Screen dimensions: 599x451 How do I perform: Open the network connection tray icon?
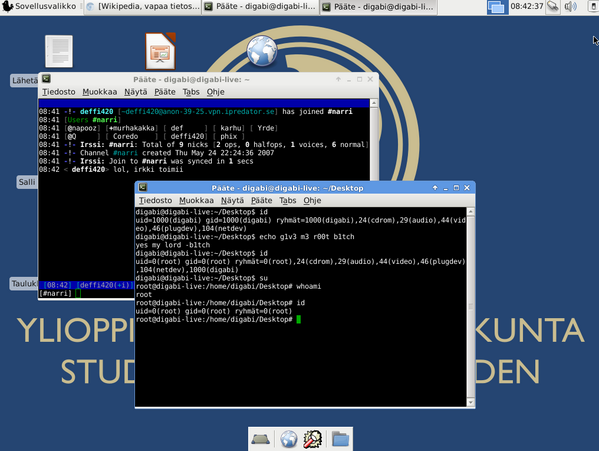point(552,6)
